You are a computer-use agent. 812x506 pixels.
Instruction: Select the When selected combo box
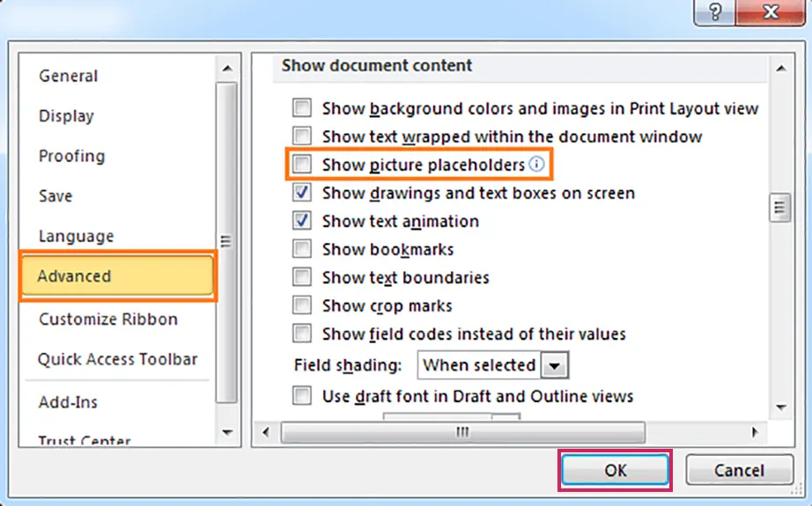[493, 365]
